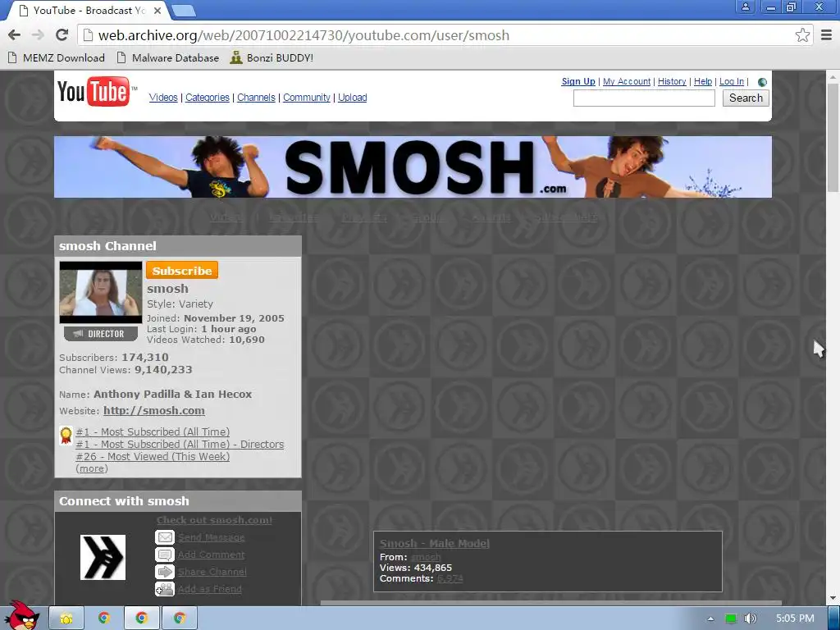The height and width of the screenshot is (630, 840).
Task: Click the Add Comment speech bubble icon
Action: pyautogui.click(x=164, y=555)
